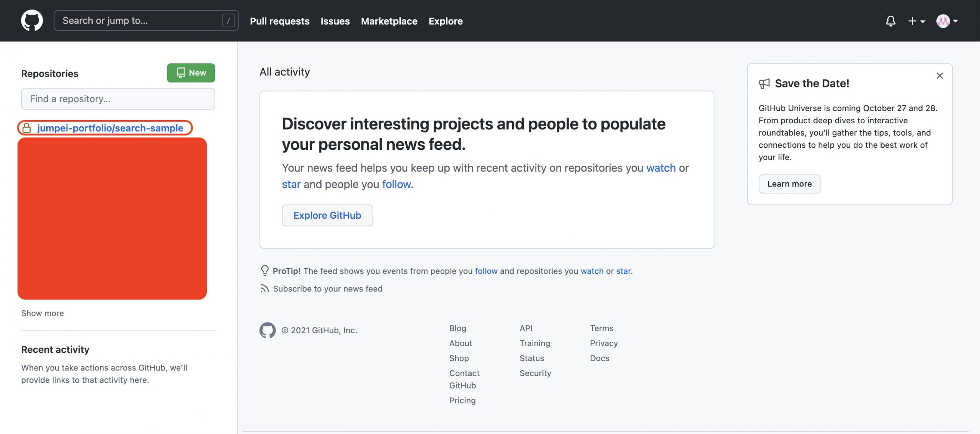Viewport: 980px width, 434px height.
Task: Dismiss the Save the Date notice
Action: tap(939, 75)
